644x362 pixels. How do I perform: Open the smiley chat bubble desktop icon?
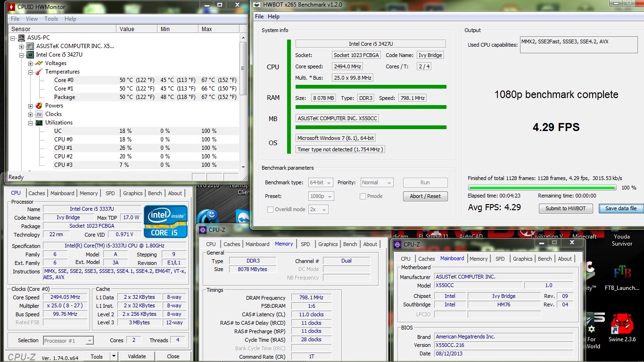[x=208, y=217]
